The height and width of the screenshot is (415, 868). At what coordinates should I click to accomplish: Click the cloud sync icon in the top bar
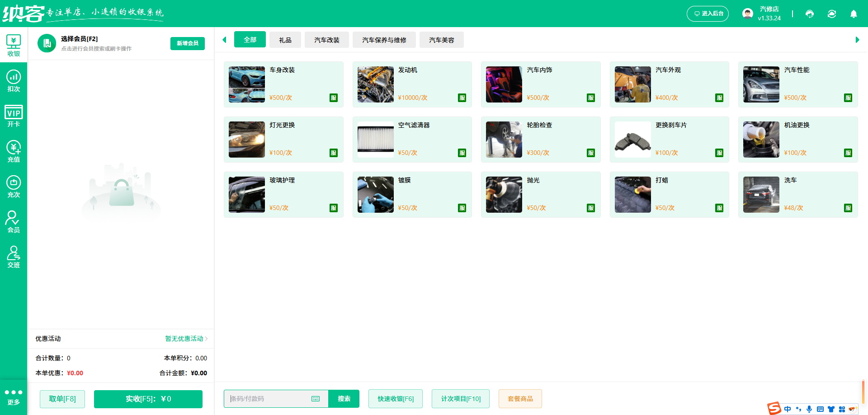pos(831,14)
